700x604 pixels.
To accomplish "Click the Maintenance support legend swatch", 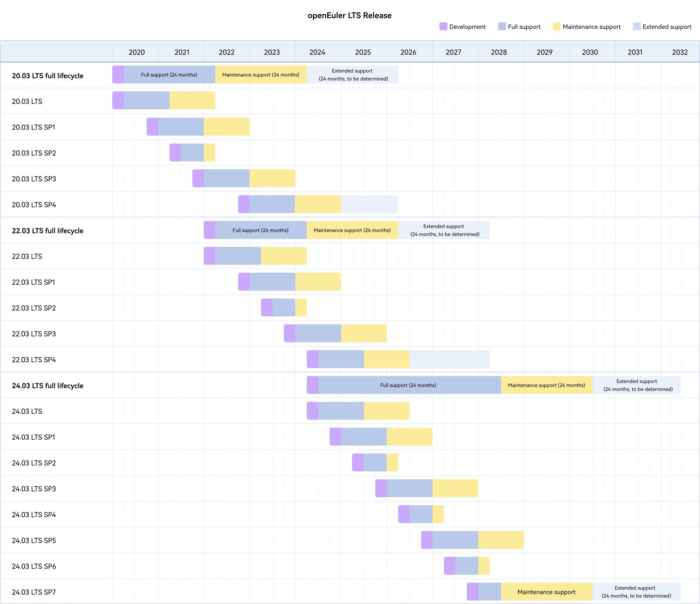I will tap(556, 26).
